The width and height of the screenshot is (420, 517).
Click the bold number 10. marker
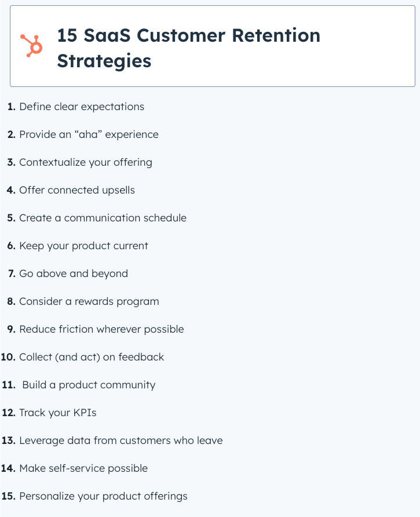pyautogui.click(x=8, y=357)
